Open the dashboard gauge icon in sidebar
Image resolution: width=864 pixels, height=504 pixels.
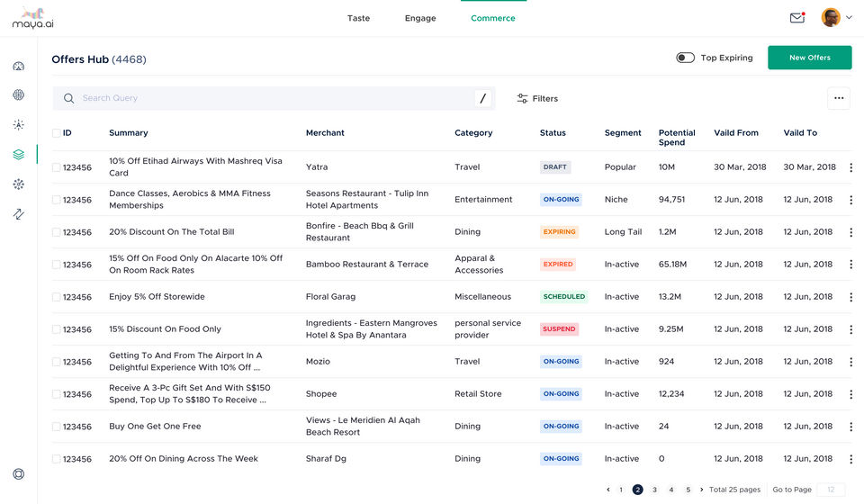[x=19, y=67]
